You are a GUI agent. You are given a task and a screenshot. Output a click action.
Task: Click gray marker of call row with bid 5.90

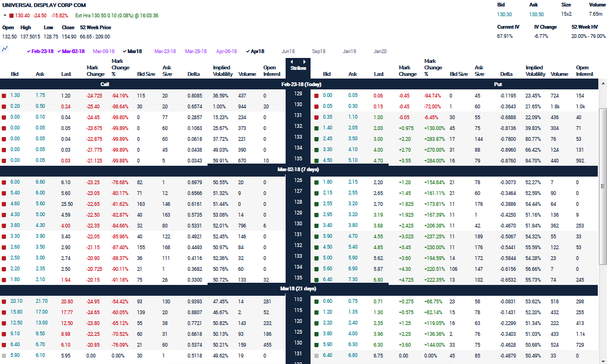click(4, 355)
